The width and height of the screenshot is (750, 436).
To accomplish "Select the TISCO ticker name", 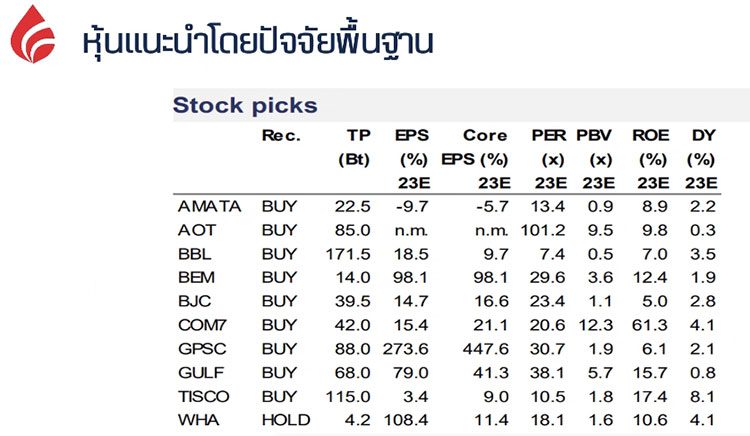I will pos(204,395).
